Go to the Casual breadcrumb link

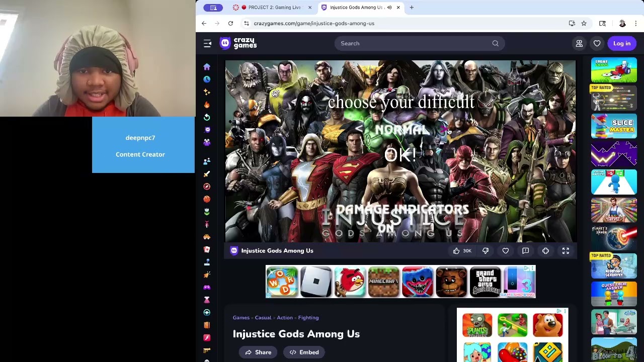click(263, 317)
